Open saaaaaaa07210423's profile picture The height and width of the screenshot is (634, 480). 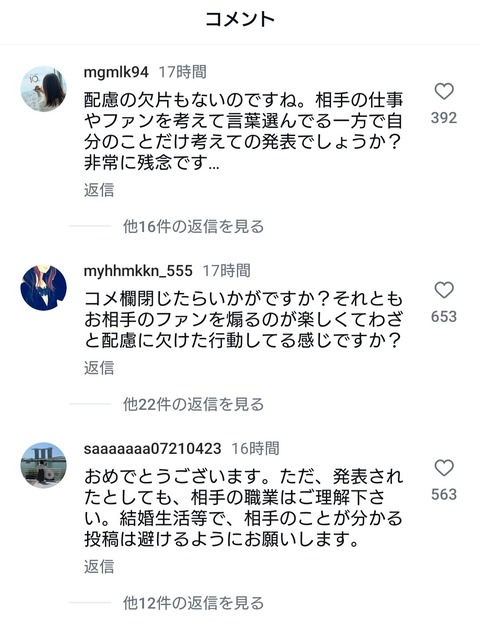coord(44,465)
